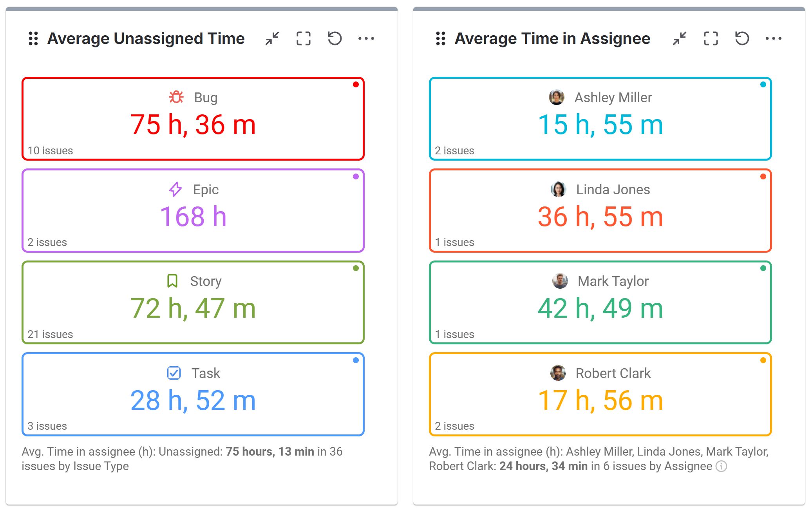Click the red color dot on the Bug card
Viewport: 812px width, 512px height.
[x=356, y=84]
